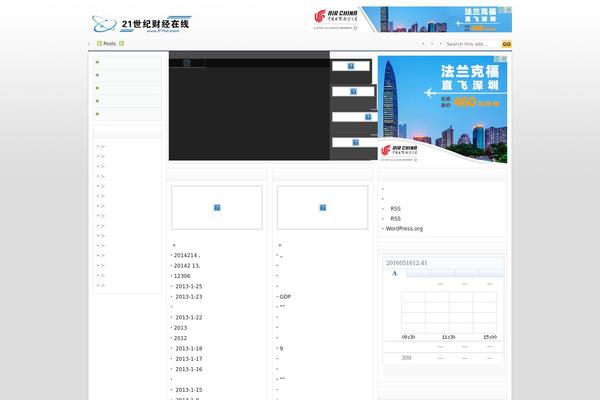Open the RSS link directly above WordPress.org
The width and height of the screenshot is (600, 400).
(x=396, y=219)
